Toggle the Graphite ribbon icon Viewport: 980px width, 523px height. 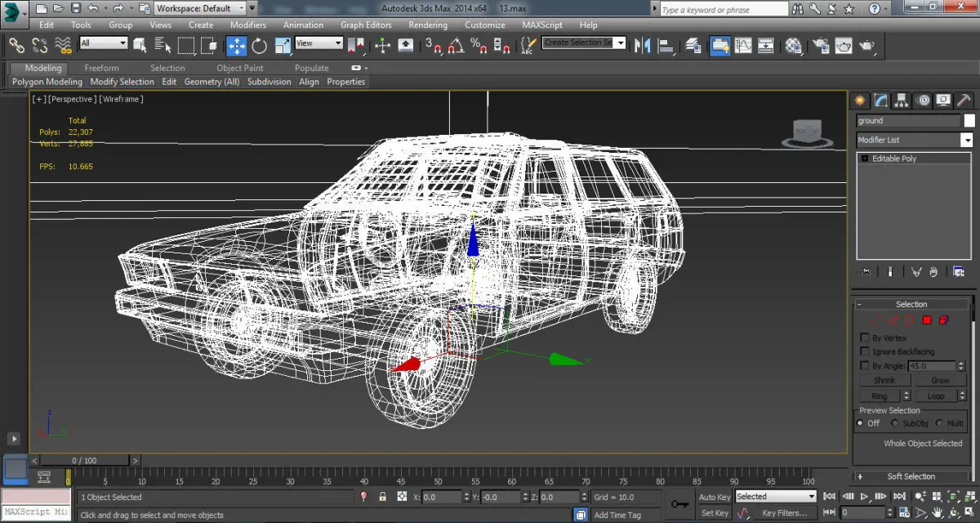pos(720,45)
